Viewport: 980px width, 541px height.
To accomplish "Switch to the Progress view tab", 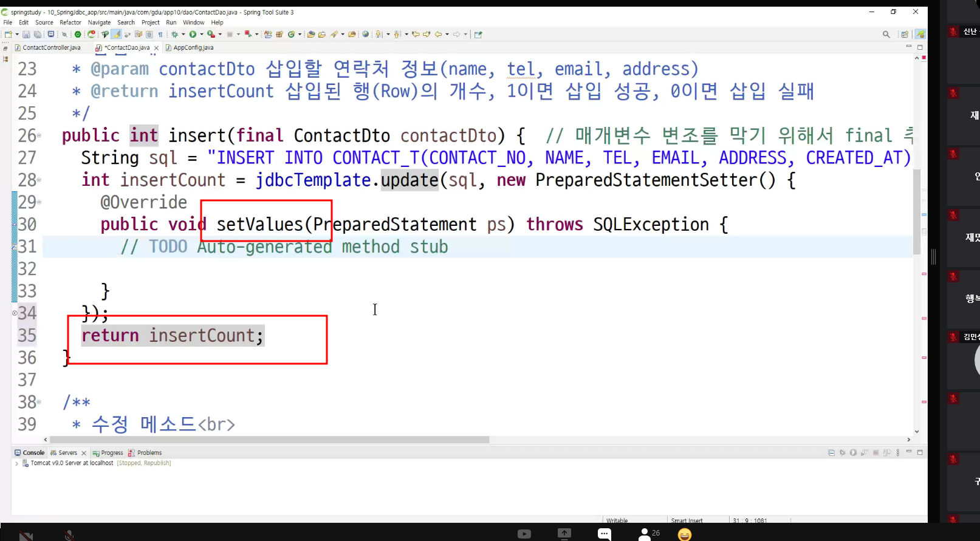I will (108, 453).
